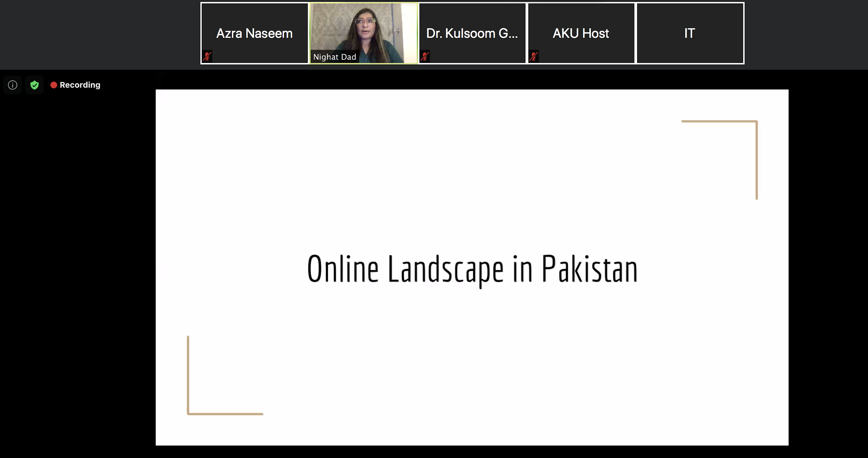Click the green encryption shield icon

34,85
